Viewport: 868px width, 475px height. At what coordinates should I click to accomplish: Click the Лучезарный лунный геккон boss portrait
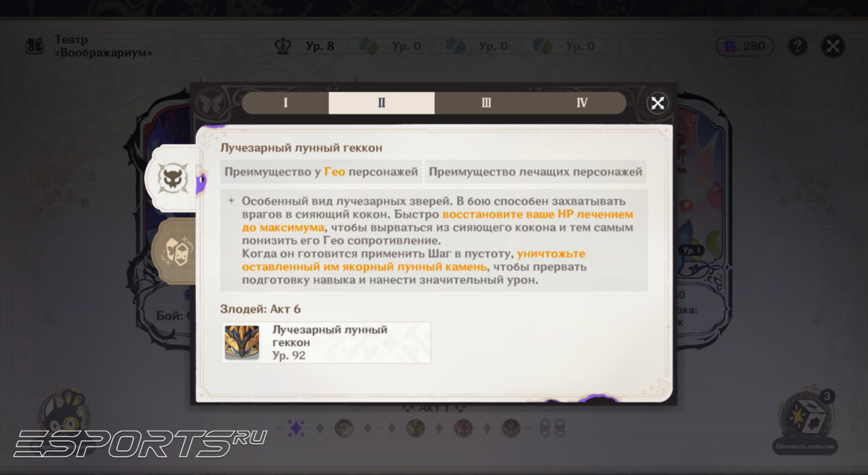[x=242, y=342]
